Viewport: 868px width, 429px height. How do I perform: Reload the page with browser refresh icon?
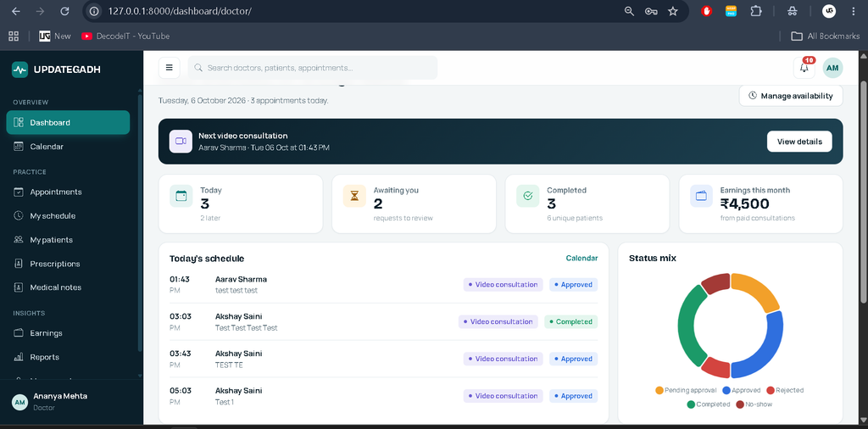click(x=64, y=11)
